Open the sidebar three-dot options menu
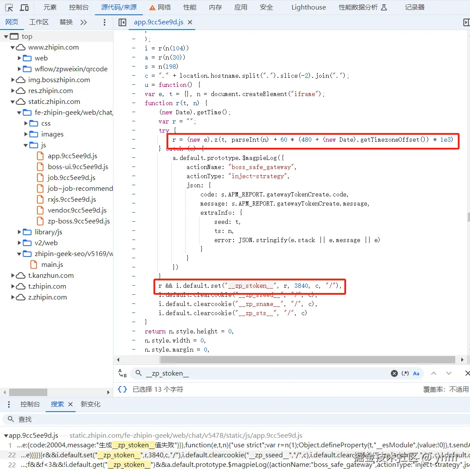470x476 pixels. click(x=104, y=23)
